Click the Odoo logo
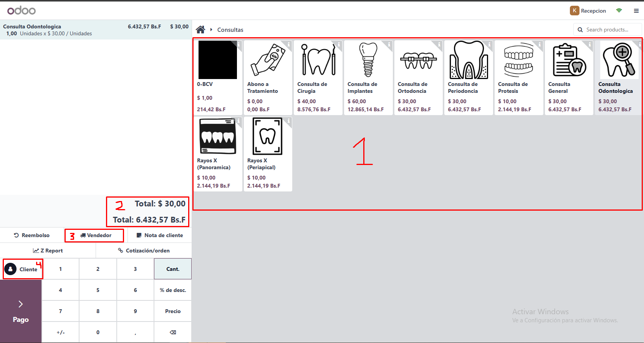Image resolution: width=644 pixels, height=343 pixels. click(22, 10)
